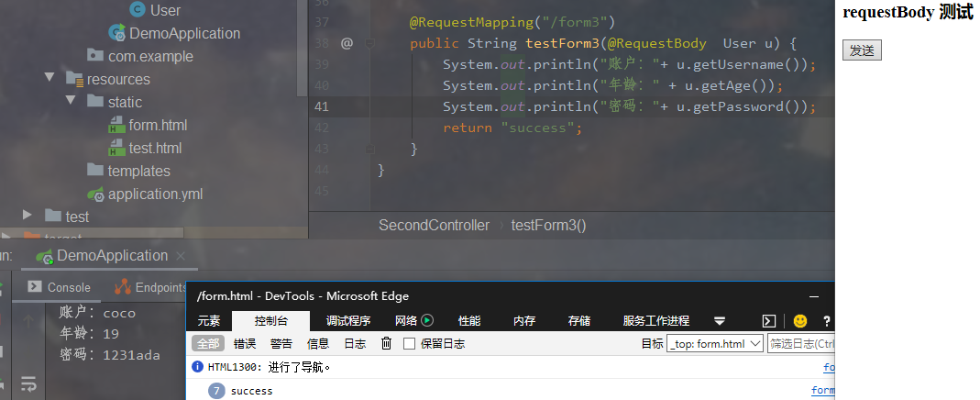Switch to the Endpoints tab
Image resolution: width=980 pixels, height=400 pixels.
pyautogui.click(x=152, y=287)
